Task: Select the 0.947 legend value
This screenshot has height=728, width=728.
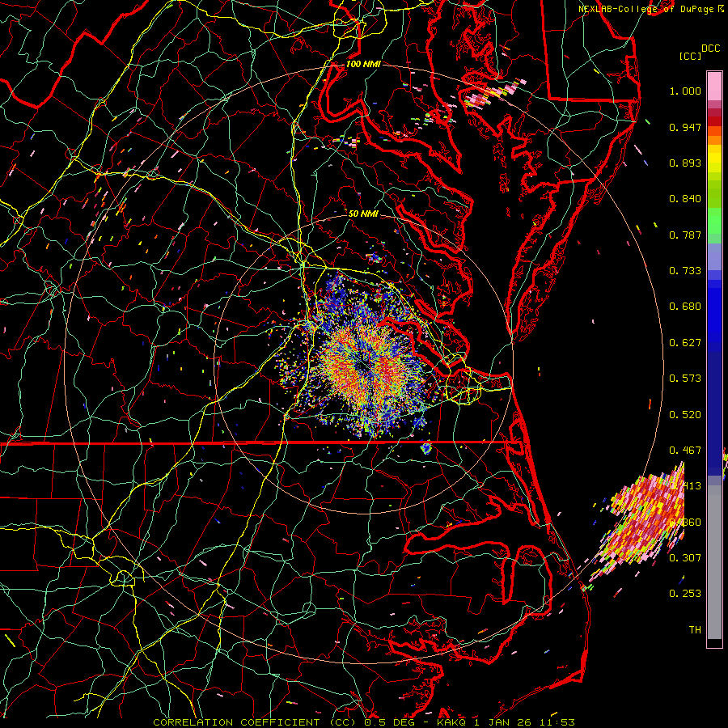Action: (x=685, y=127)
